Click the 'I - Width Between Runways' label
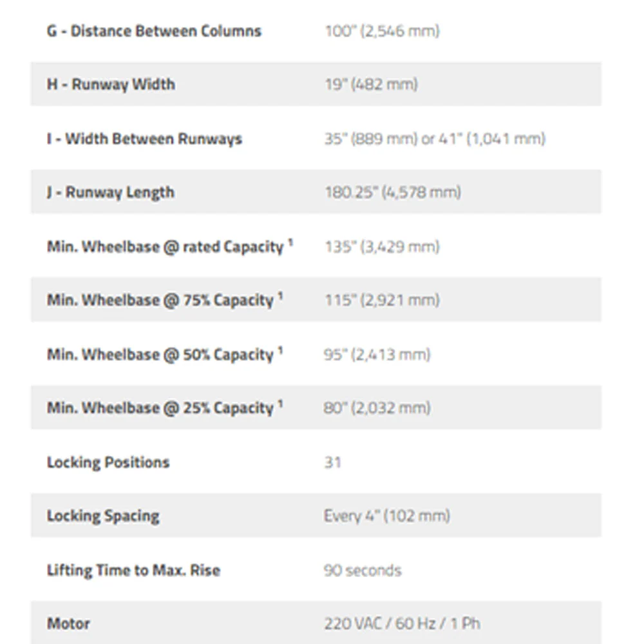Viewport: 644px width, 644px height. pyautogui.click(x=144, y=139)
